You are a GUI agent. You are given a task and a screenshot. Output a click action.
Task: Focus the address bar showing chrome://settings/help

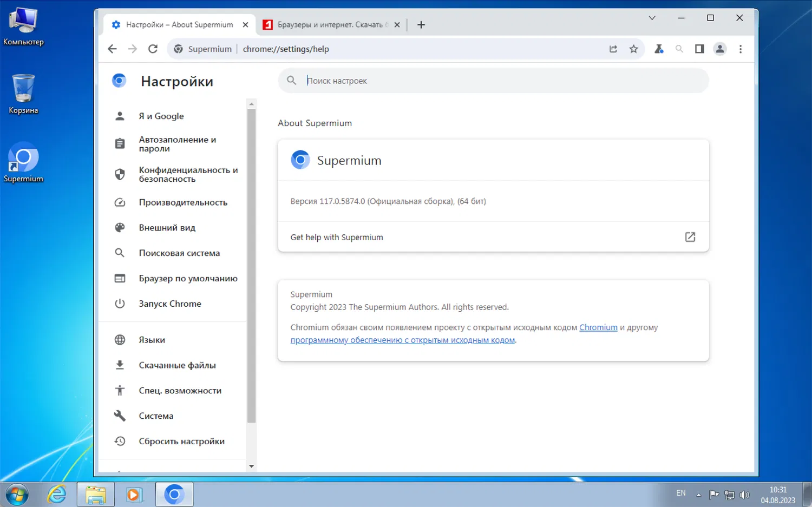pos(286,49)
